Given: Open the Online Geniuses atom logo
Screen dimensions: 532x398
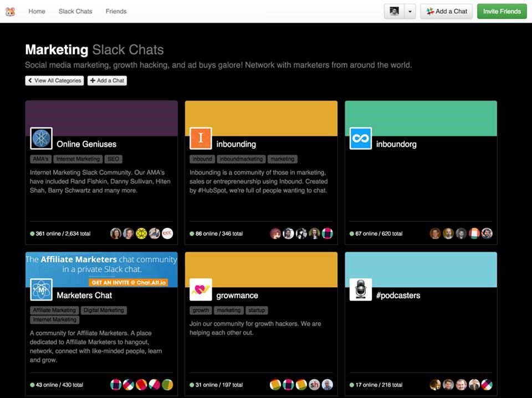Looking at the screenshot, I should point(41,139).
